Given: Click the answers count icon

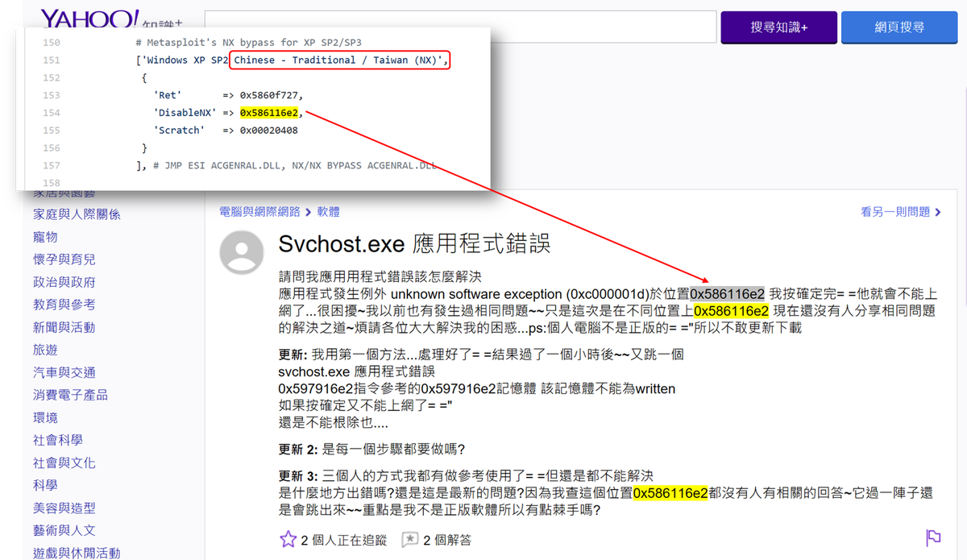Looking at the screenshot, I should pos(410,539).
